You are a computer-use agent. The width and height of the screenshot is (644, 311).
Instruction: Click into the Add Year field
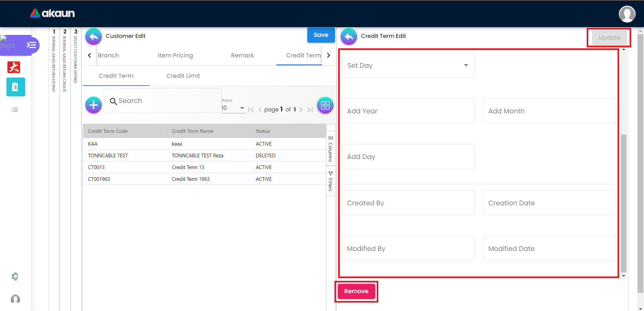[408, 111]
